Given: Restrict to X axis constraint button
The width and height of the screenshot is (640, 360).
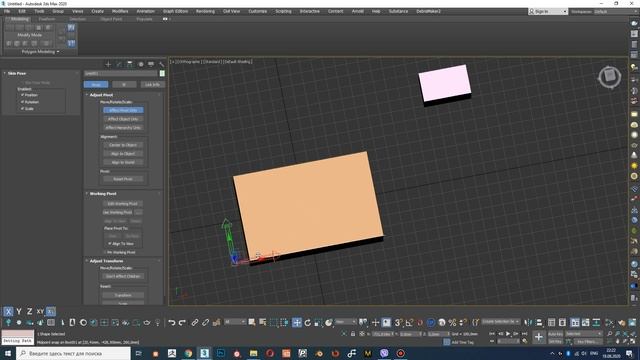Looking at the screenshot, I should [x=8, y=311].
